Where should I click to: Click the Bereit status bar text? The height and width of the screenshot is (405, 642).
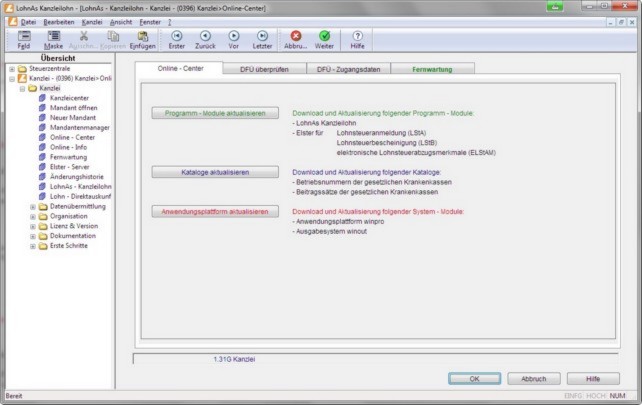click(14, 396)
